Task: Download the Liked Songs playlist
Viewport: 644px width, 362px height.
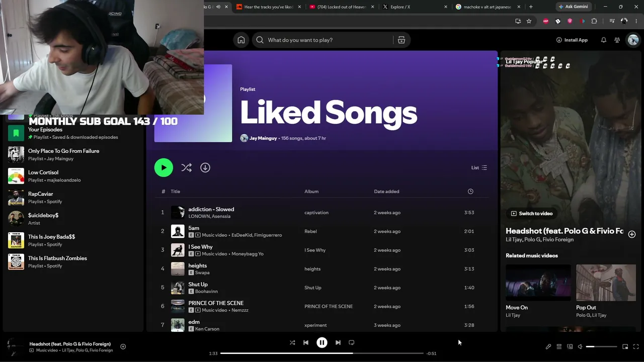Action: click(x=205, y=167)
